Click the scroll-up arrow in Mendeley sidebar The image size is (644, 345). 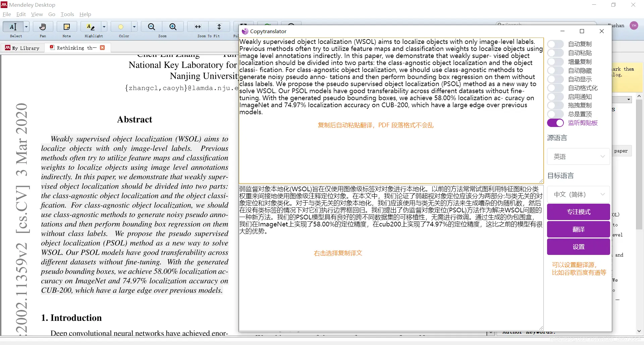(639, 96)
